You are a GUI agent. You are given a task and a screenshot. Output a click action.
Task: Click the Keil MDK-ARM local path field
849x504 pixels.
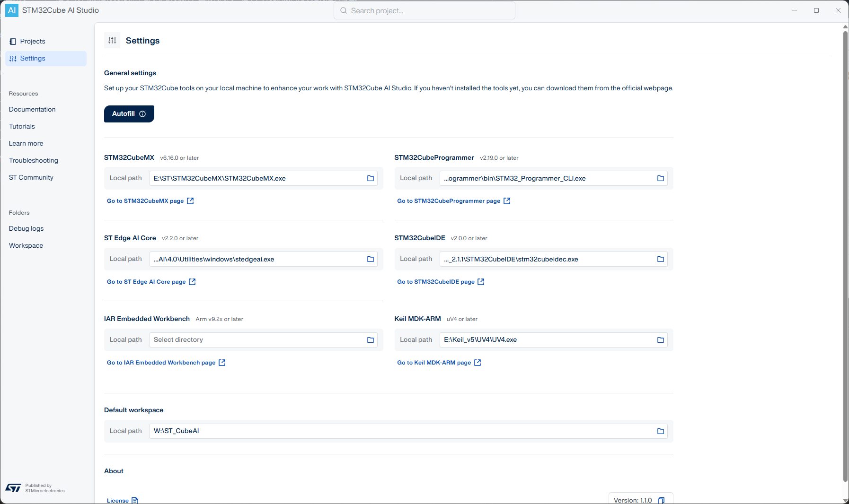(554, 340)
